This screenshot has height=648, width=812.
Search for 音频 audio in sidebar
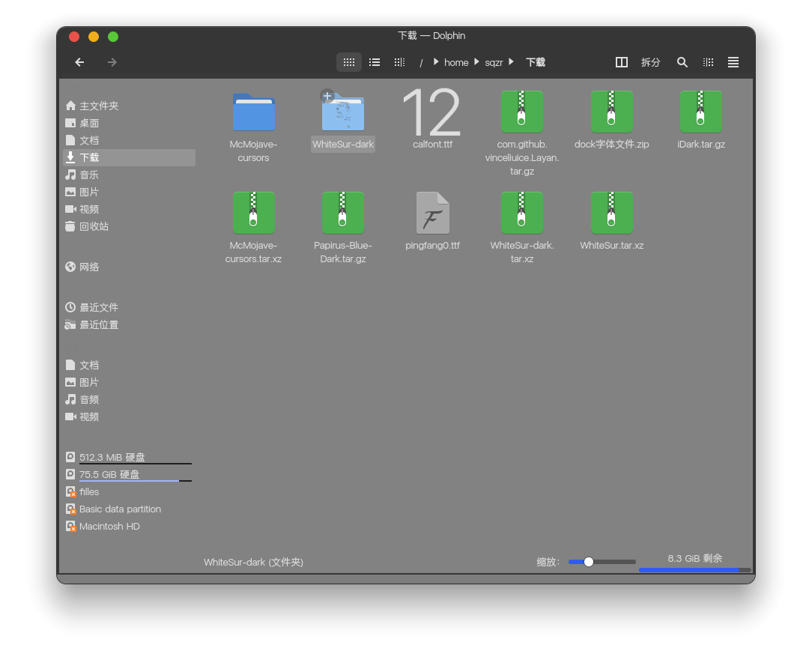[129, 399]
